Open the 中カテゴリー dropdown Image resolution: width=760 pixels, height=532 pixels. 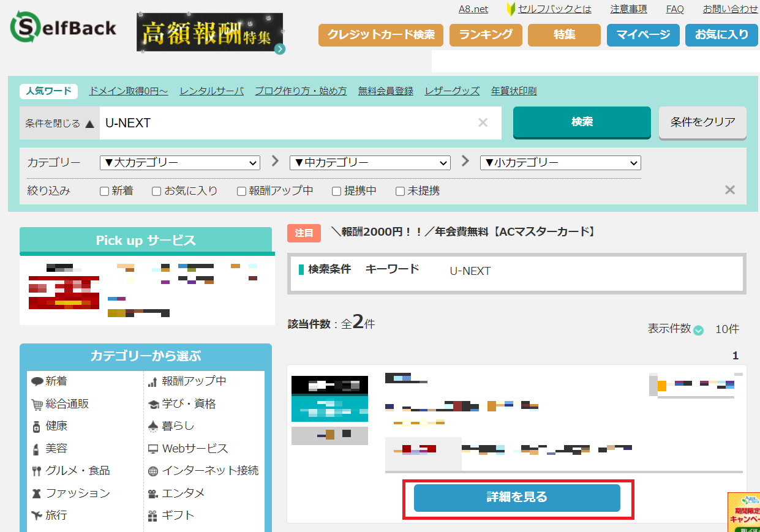370,163
